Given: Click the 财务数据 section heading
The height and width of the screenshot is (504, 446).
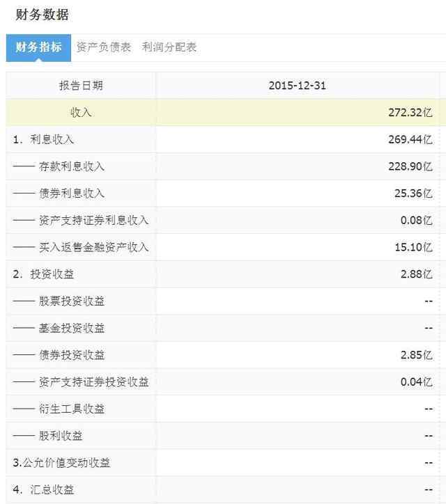Looking at the screenshot, I should point(42,15).
